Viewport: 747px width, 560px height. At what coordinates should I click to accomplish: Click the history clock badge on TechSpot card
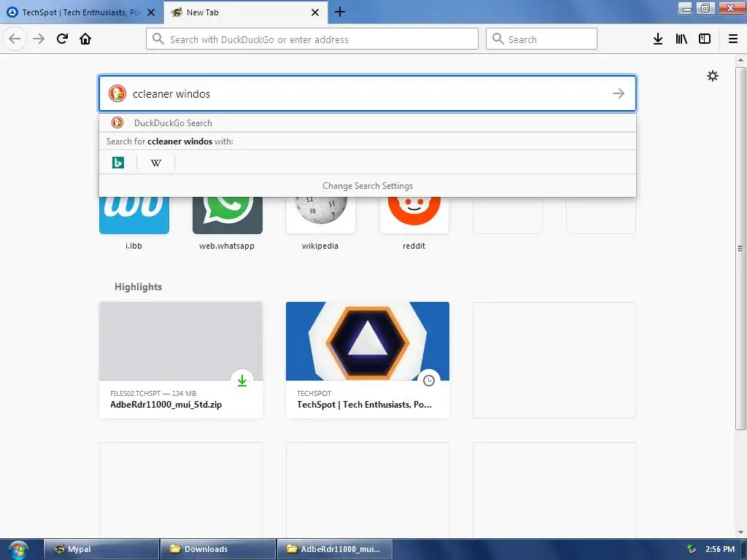tap(429, 381)
